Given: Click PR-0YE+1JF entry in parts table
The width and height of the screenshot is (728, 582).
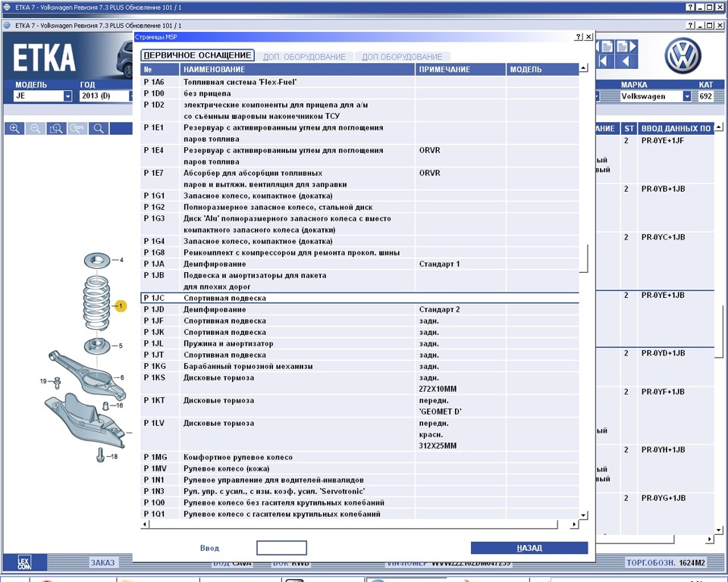Looking at the screenshot, I should point(663,141).
